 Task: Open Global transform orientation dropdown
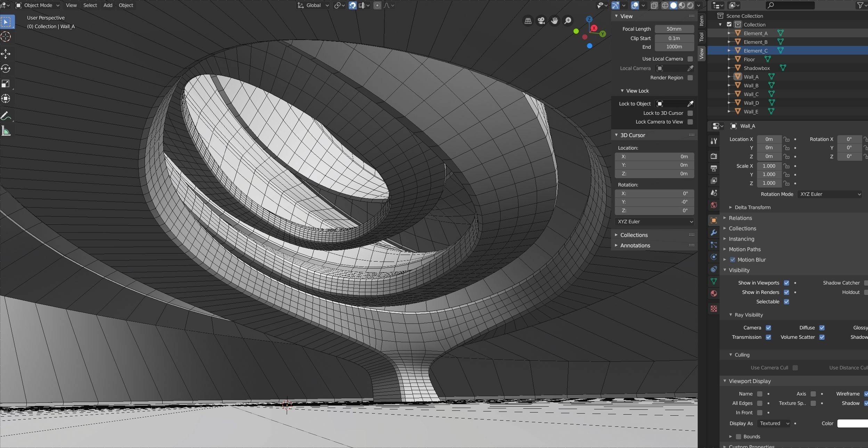coord(313,5)
